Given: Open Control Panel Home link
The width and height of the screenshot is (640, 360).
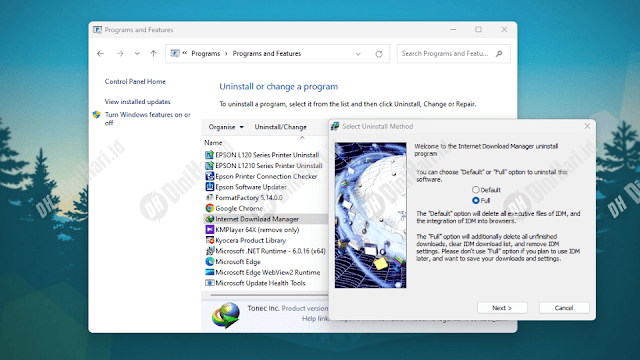Looking at the screenshot, I should (135, 82).
